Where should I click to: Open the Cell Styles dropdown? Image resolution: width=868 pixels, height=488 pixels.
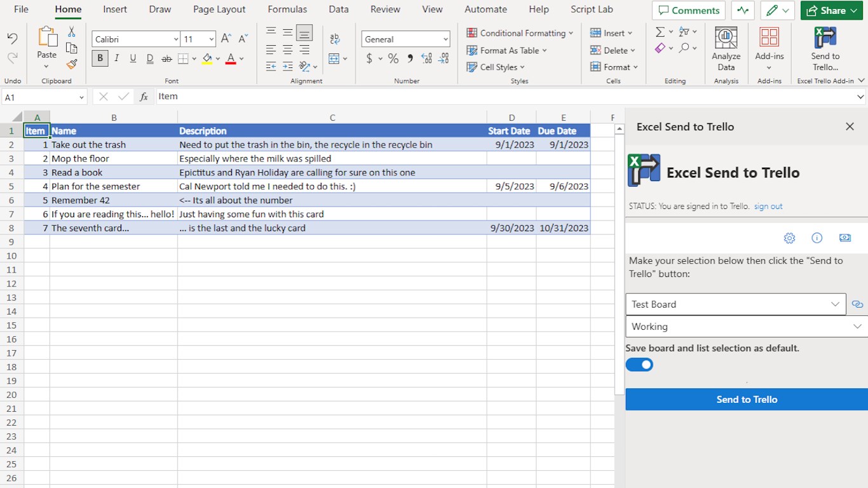(x=496, y=67)
